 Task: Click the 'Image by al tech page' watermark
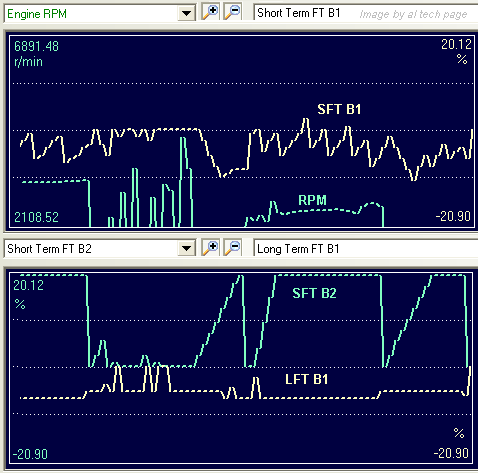tap(413, 14)
